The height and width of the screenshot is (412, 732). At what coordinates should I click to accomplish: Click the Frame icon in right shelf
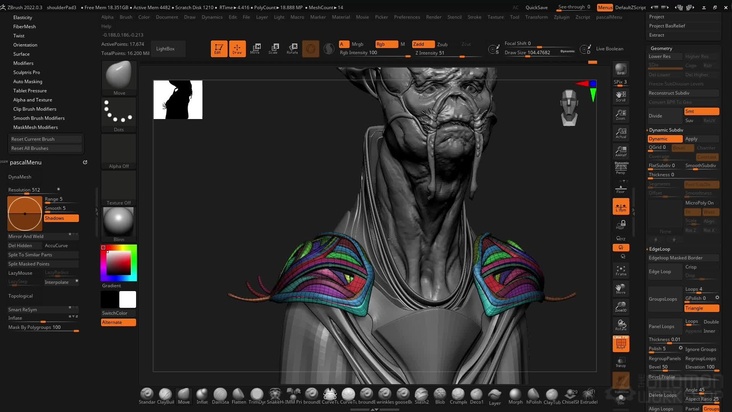[620, 271]
